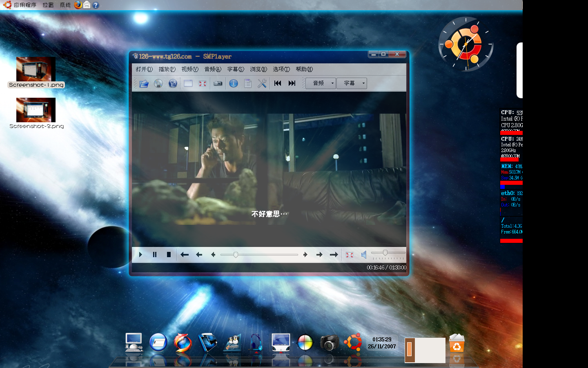This screenshot has width=588, height=368.
Task: Open DVD disc icon in SMPlayer toolbar
Action: tap(158, 83)
